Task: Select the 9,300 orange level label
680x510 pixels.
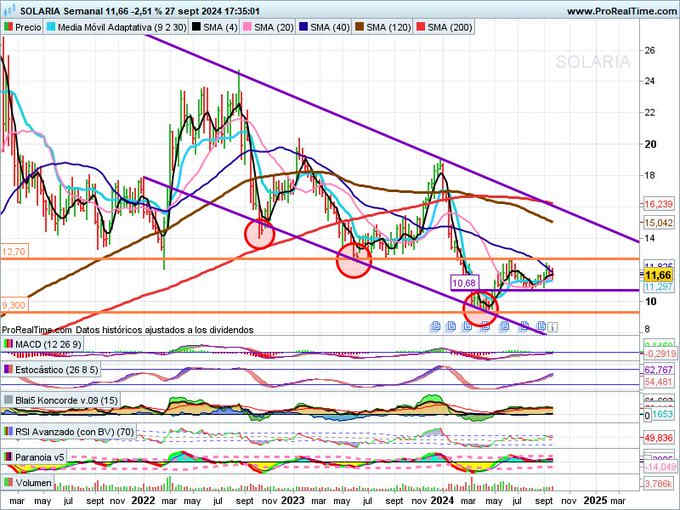Action: click(x=14, y=305)
